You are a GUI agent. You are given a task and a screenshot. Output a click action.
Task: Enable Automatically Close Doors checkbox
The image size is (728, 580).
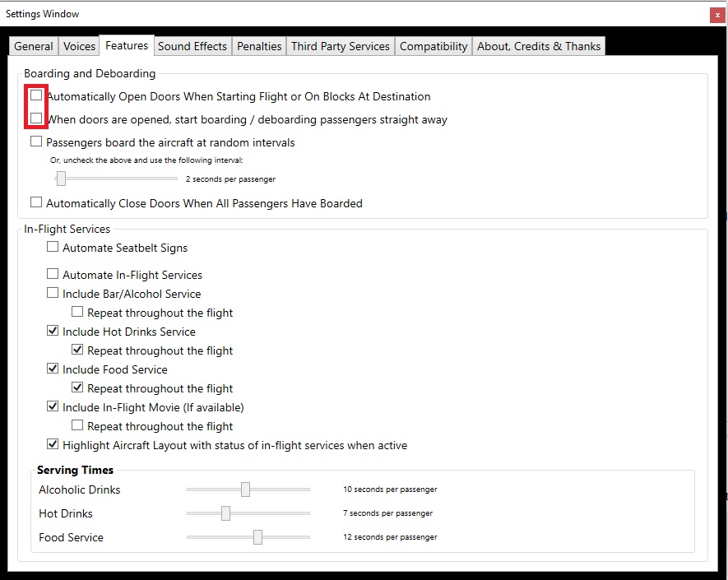[x=36, y=202]
